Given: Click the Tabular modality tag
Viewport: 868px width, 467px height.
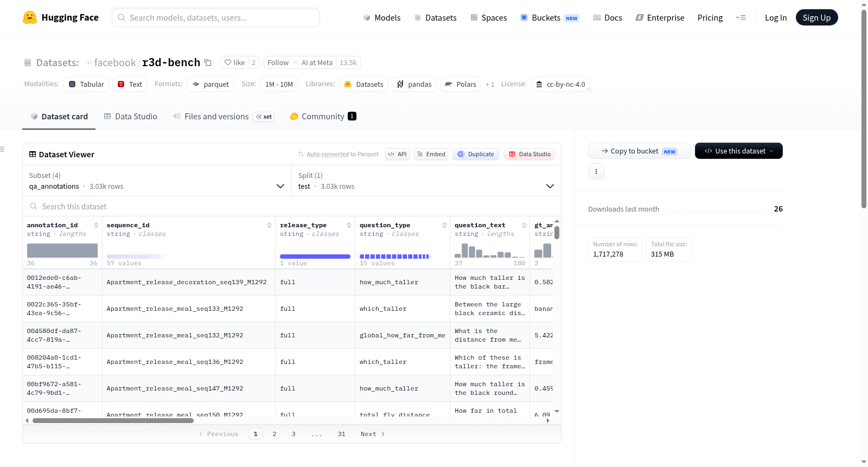Looking at the screenshot, I should tap(86, 84).
